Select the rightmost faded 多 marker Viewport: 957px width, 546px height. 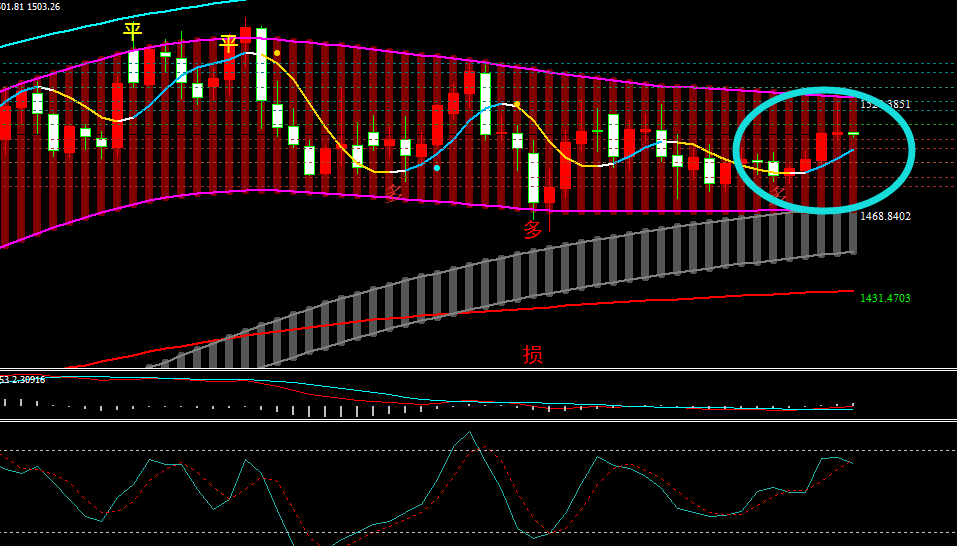[777, 193]
